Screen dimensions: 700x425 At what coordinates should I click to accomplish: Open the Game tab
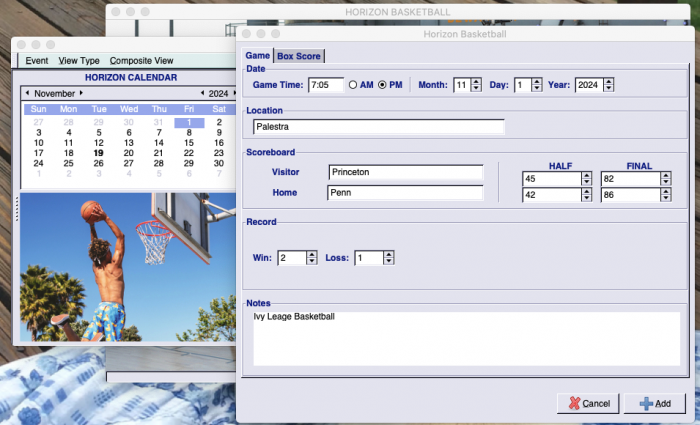(258, 56)
